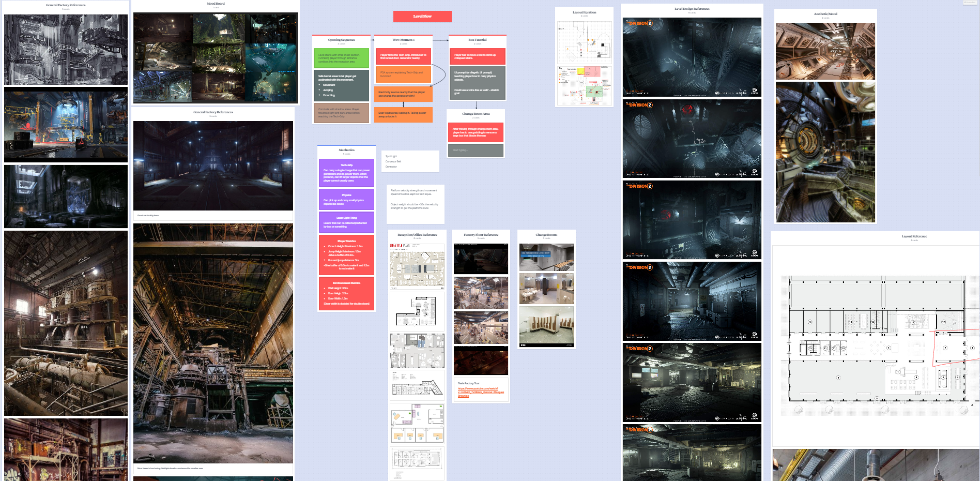Select the Change Rooms column title
The width and height of the screenshot is (980, 481).
546,235
